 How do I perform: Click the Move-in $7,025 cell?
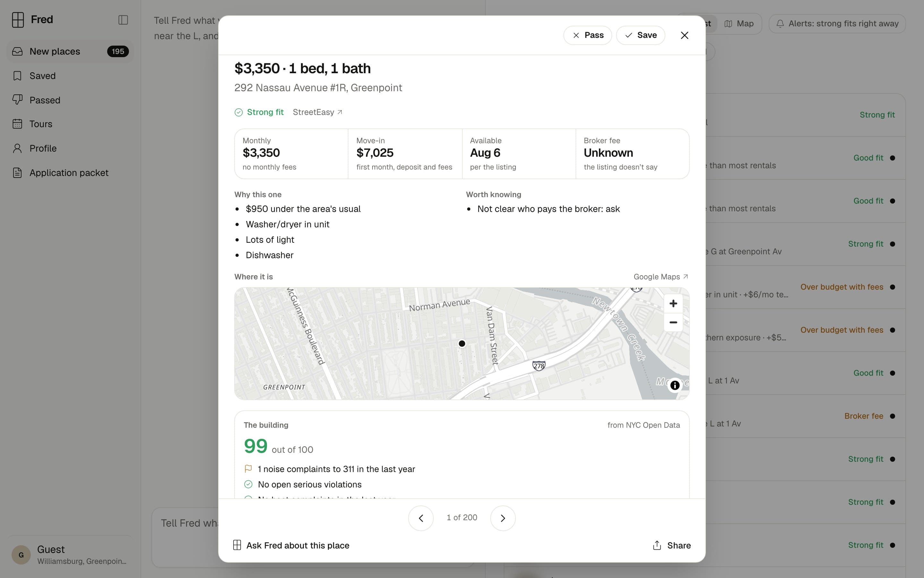pyautogui.click(x=405, y=154)
